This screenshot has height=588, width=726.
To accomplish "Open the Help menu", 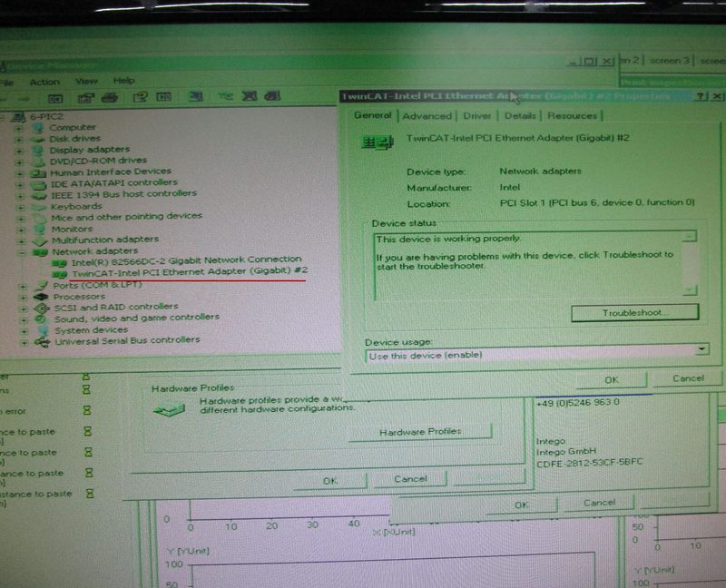I will [x=123, y=81].
